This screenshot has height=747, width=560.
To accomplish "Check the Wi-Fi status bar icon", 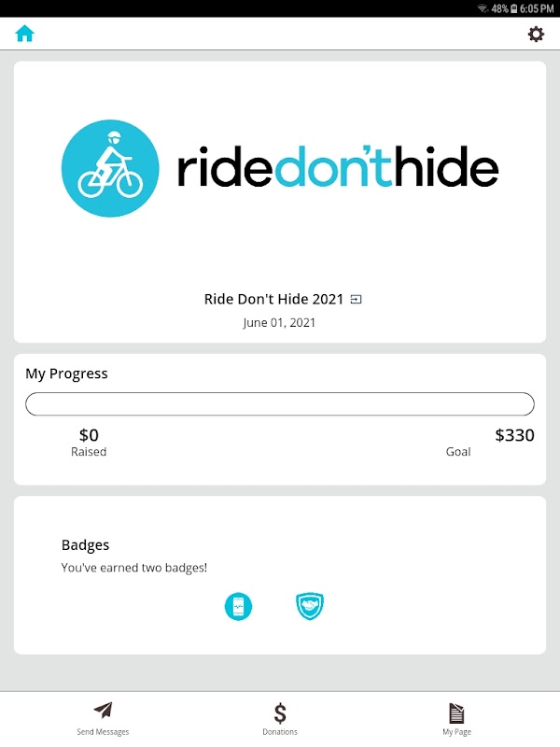I will click(483, 7).
